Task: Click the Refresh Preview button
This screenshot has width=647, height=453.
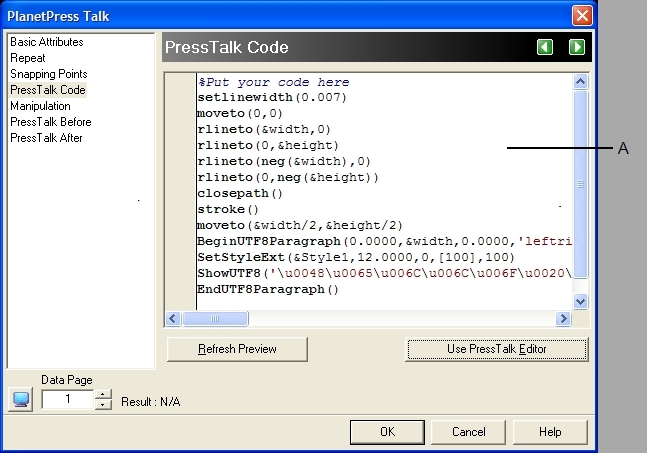Action: [x=237, y=349]
